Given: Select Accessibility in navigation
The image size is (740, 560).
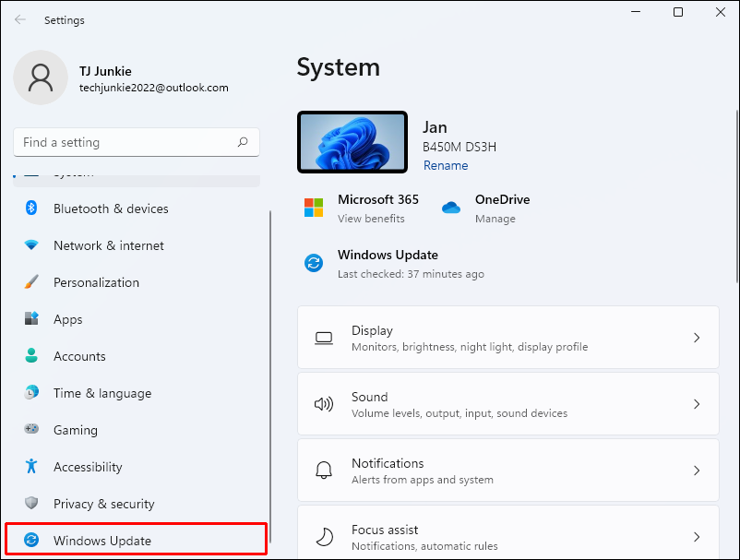Looking at the screenshot, I should pos(137,466).
